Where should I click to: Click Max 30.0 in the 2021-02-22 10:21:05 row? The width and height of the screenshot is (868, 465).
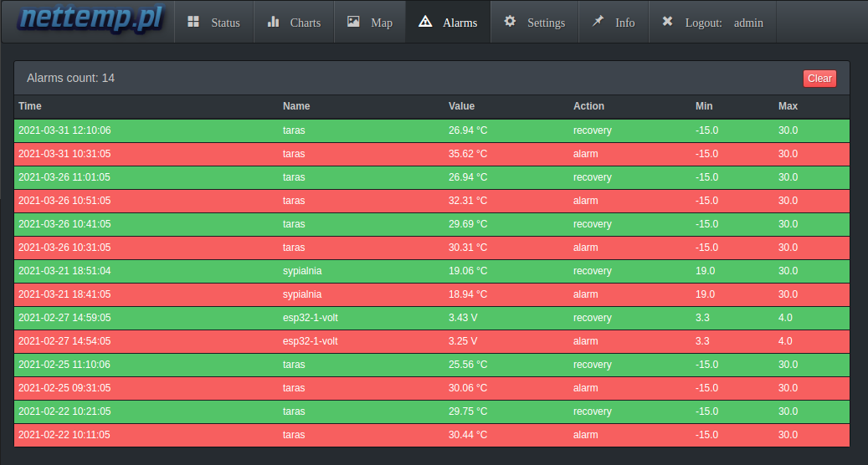click(788, 411)
